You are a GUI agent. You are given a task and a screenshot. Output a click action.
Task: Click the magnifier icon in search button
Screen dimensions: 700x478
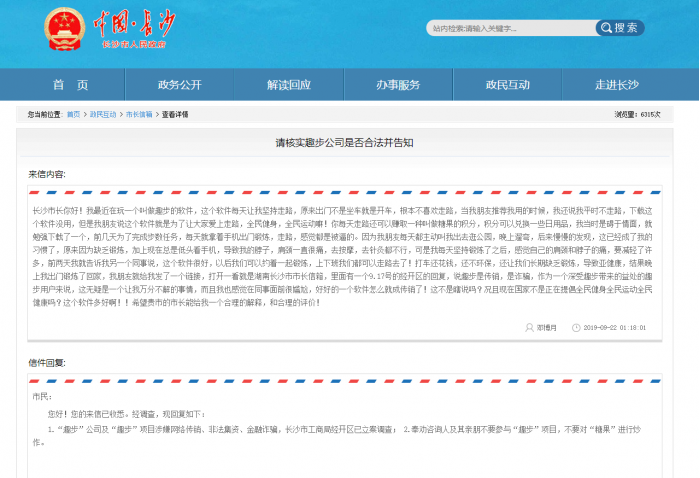click(605, 28)
